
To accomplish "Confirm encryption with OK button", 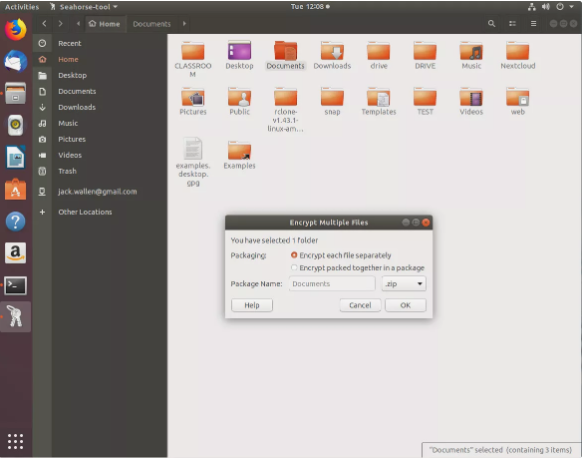I will pyautogui.click(x=406, y=305).
